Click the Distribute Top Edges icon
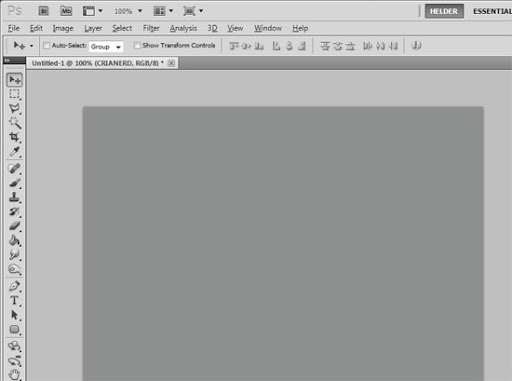Screen dimensions: 512x381 tap(325, 46)
